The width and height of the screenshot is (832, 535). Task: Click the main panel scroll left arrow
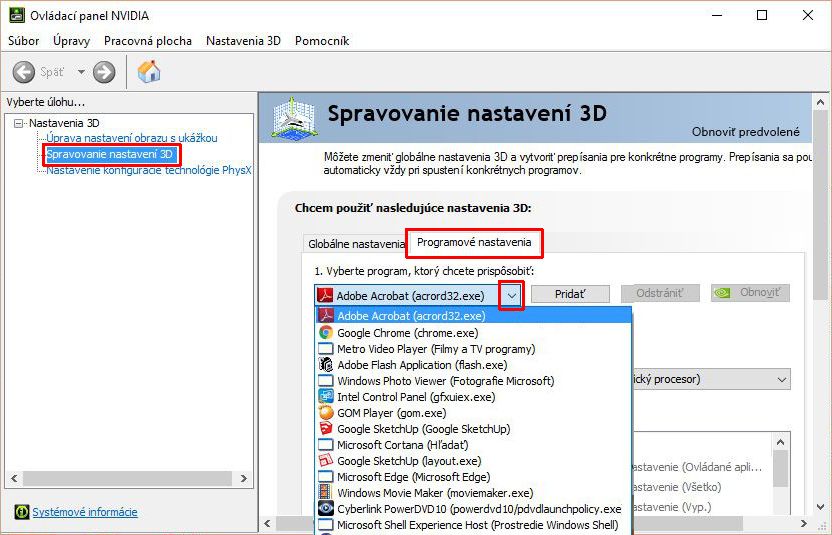(267, 523)
